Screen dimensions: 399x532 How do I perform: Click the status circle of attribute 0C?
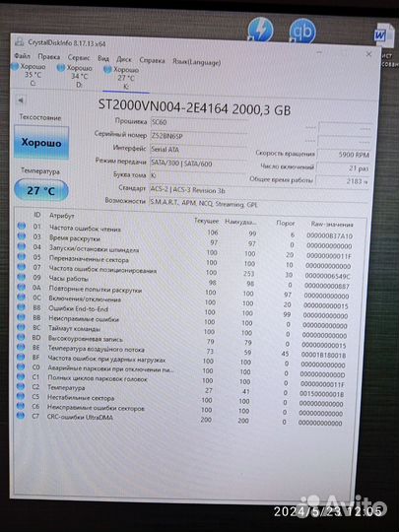(21, 297)
